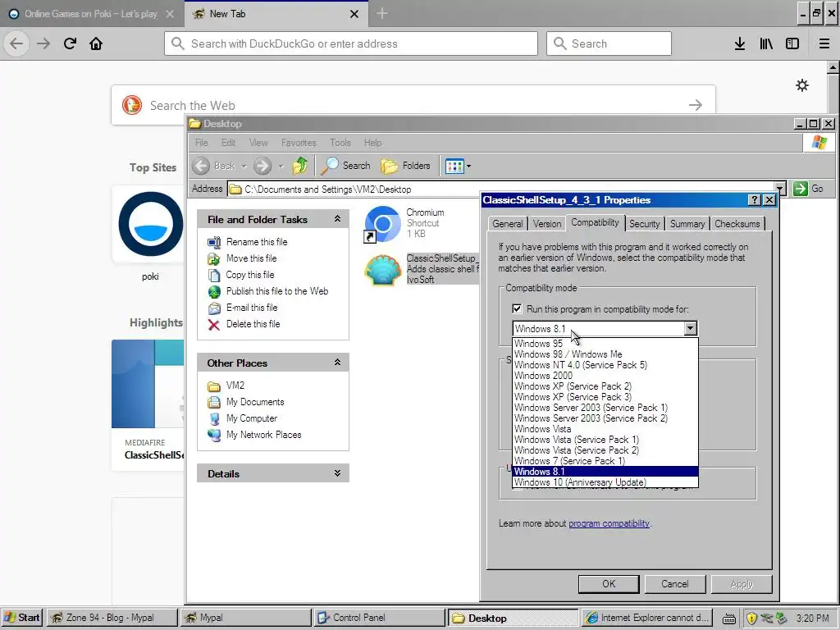Viewport: 840px width, 630px height.
Task: Reload the browser page
Action: [x=70, y=43]
